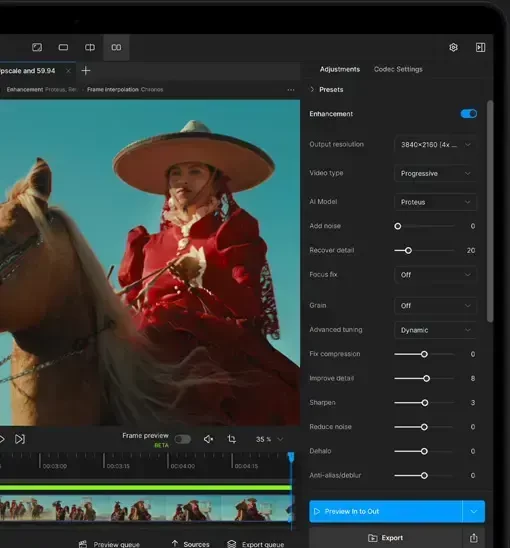Click the Export button
The height and width of the screenshot is (548, 510).
(386, 538)
